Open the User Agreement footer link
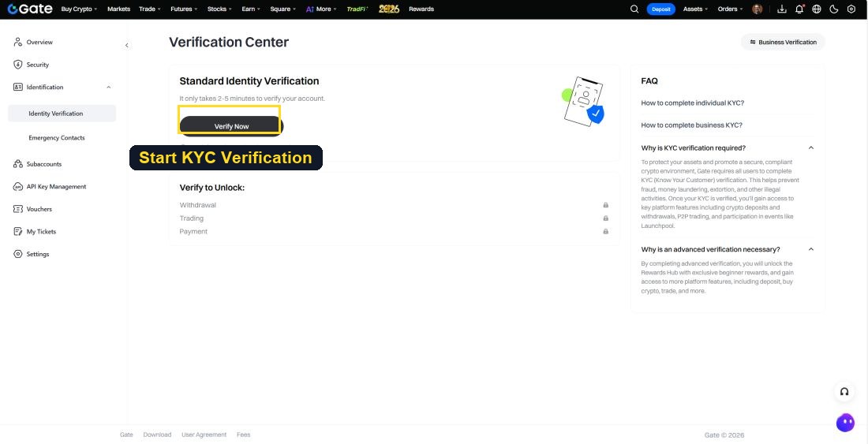Viewport: 868px width, 444px height. click(x=204, y=435)
